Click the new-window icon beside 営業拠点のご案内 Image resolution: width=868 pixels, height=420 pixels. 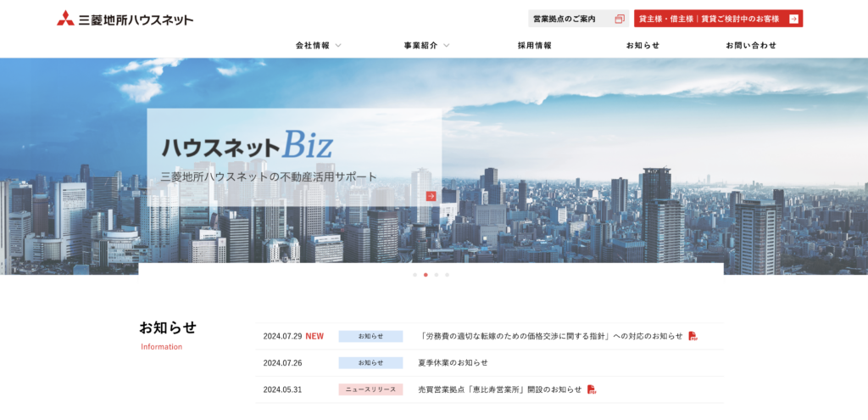619,19
